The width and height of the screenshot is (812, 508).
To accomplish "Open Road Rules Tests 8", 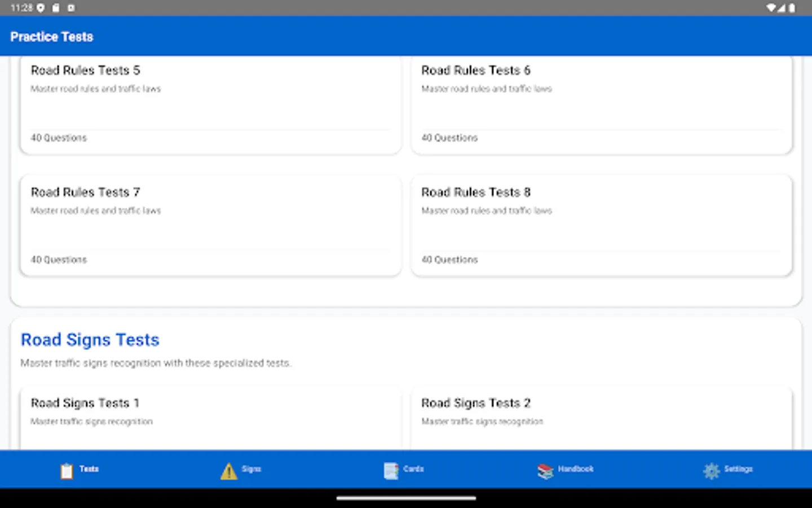I will coord(601,225).
